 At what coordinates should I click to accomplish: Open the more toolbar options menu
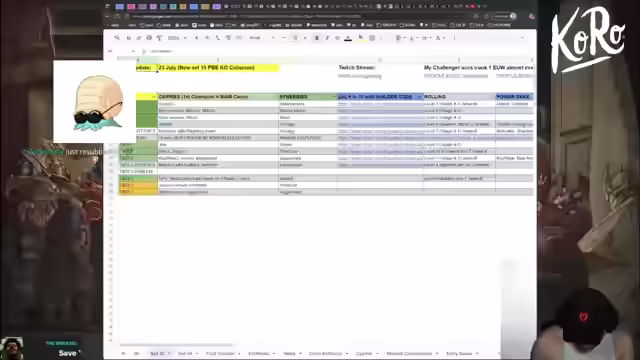tap(454, 38)
